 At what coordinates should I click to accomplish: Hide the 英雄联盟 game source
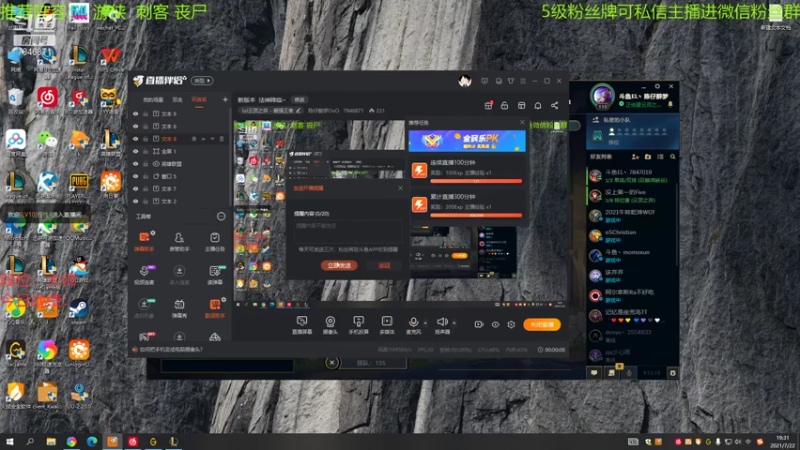[135, 164]
